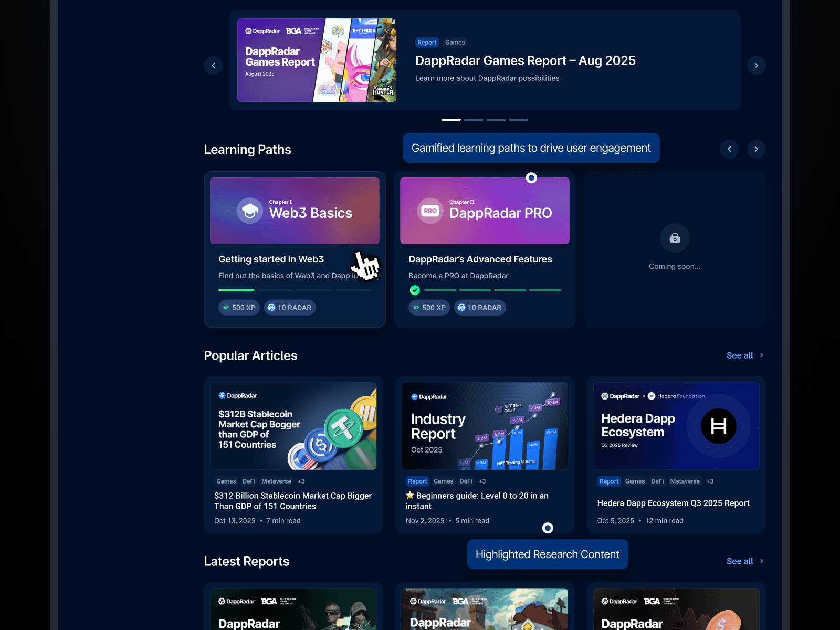Click DappRadar PRO progress bar
840x630 pixels.
click(492, 290)
